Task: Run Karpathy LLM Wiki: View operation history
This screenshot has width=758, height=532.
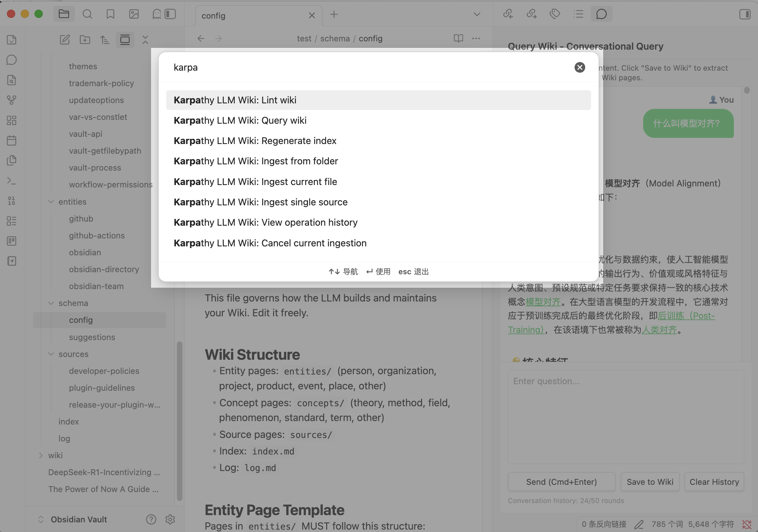Action: [x=378, y=223]
